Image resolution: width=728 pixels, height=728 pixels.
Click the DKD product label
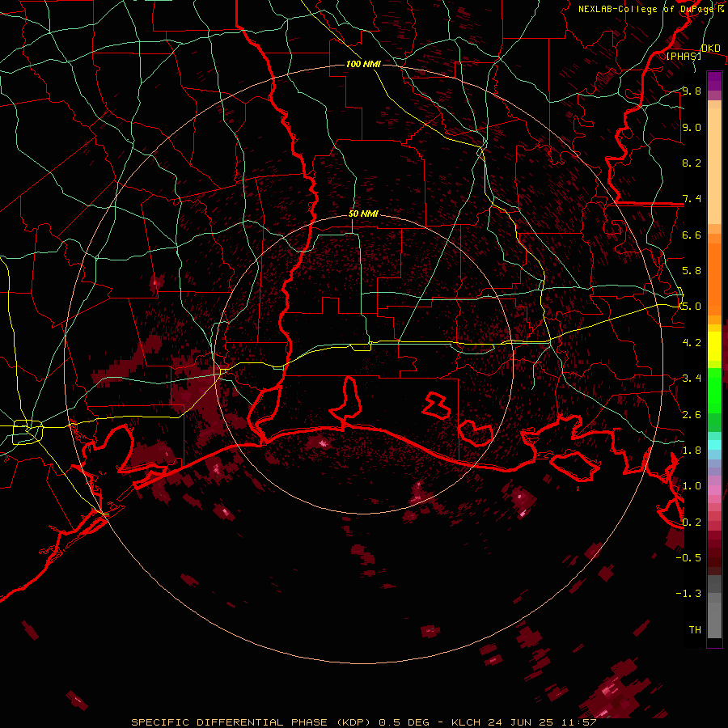[x=711, y=48]
